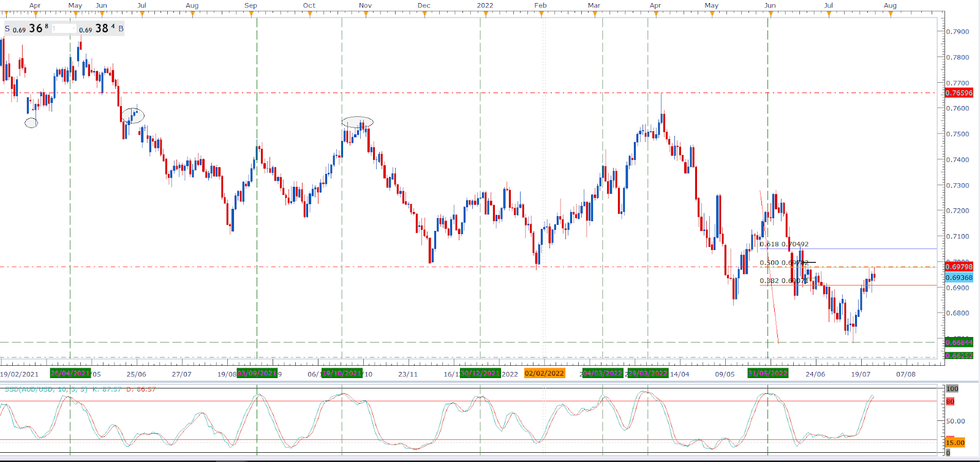Click the 29/03/2022 highlighted date label
The height and width of the screenshot is (462, 980).
[648, 373]
